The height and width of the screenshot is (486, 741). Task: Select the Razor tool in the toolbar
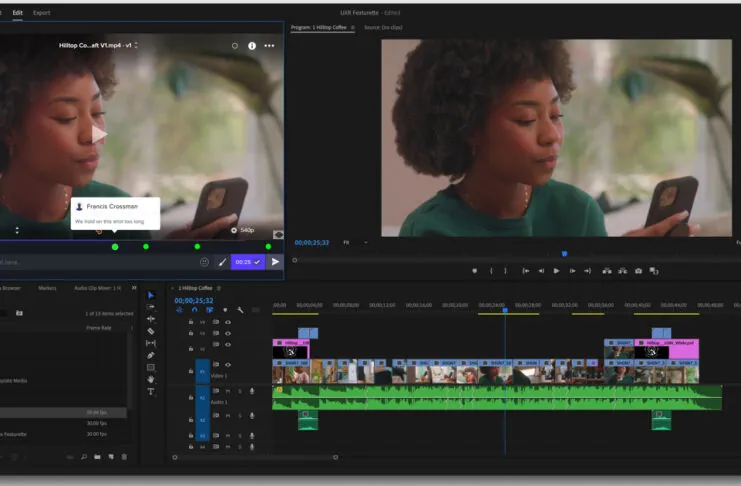coord(151,331)
